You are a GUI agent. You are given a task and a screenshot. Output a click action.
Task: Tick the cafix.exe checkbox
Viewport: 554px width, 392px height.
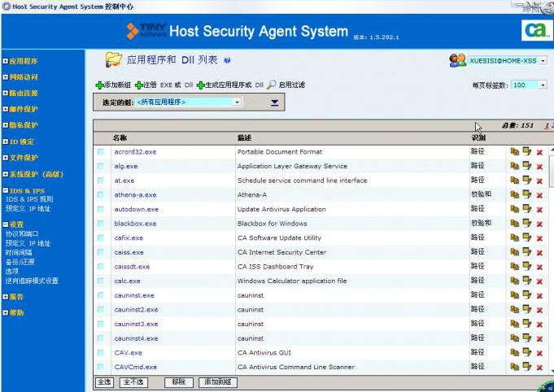101,237
